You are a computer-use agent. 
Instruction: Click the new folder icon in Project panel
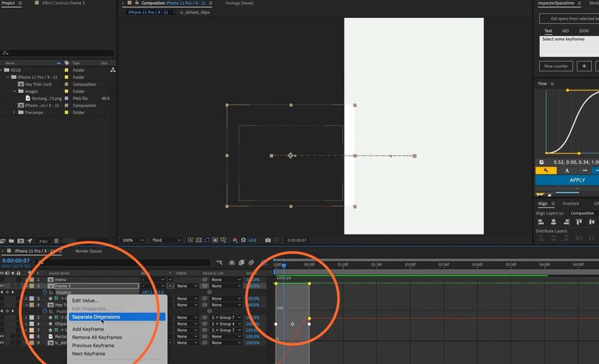[11, 241]
